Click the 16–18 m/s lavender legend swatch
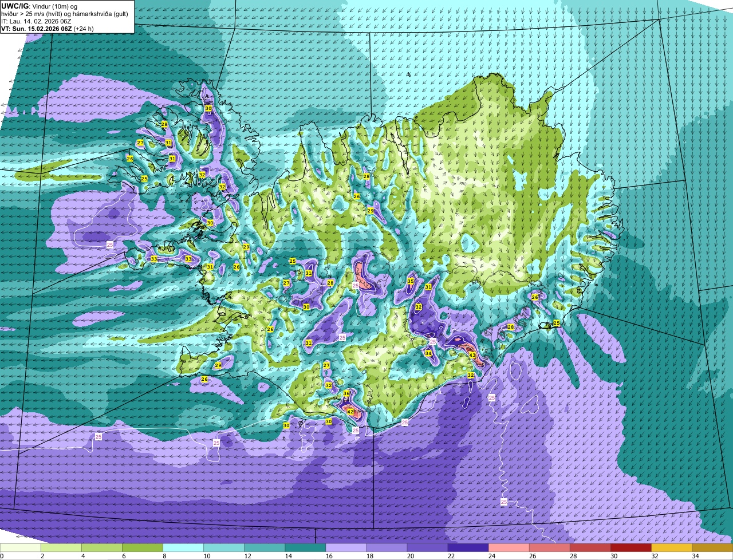This screenshot has width=733, height=560. pos(346,548)
